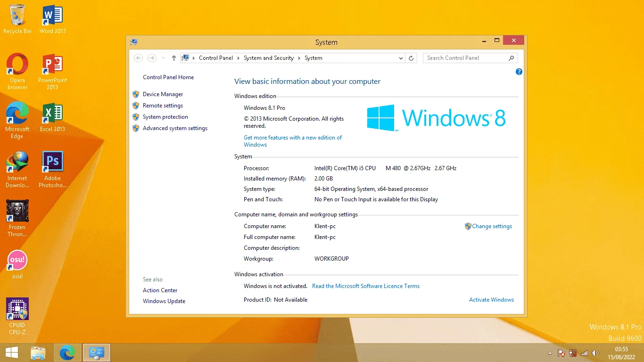Select the Opera browser desktop shortcut
Image resolution: width=644 pixels, height=362 pixels.
tap(17, 71)
